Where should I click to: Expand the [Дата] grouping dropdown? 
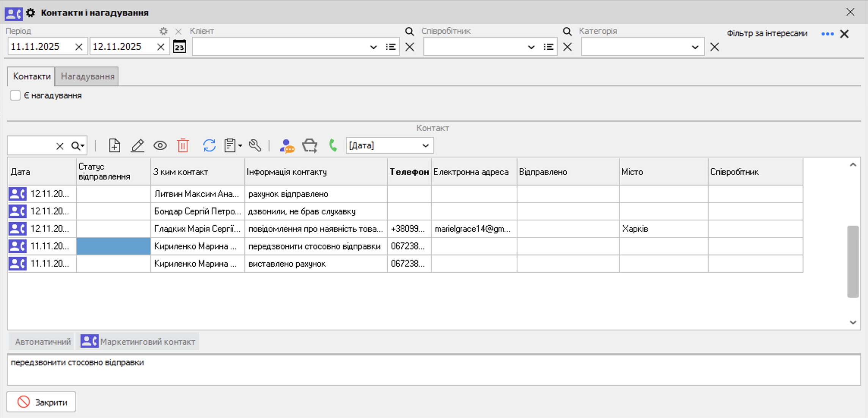(x=425, y=146)
